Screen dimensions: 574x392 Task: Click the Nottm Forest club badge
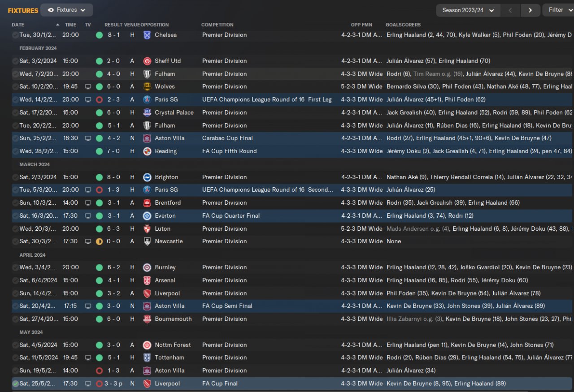pyautogui.click(x=147, y=345)
